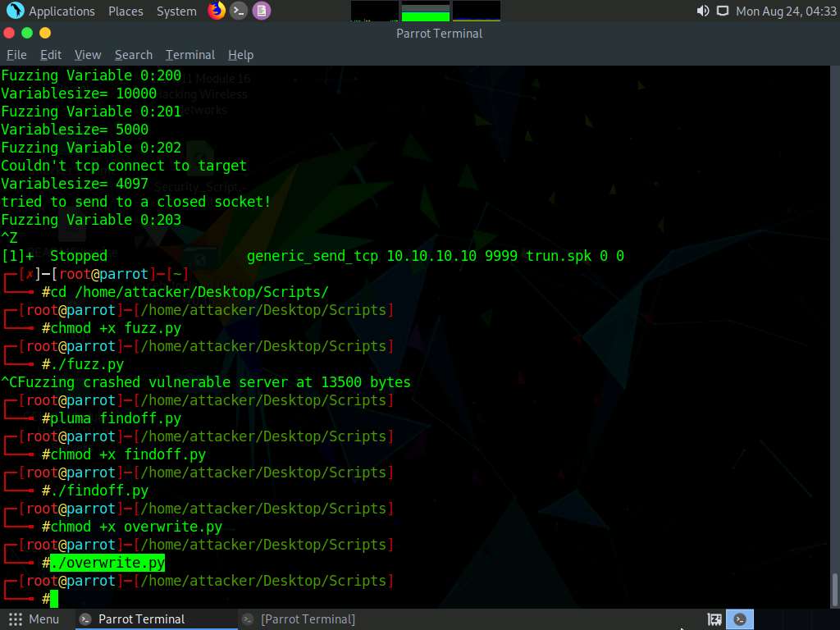840x630 pixels.
Task: Click the '#cd /home/attacker/Desktop/Scripts/' line
Action: (185, 292)
